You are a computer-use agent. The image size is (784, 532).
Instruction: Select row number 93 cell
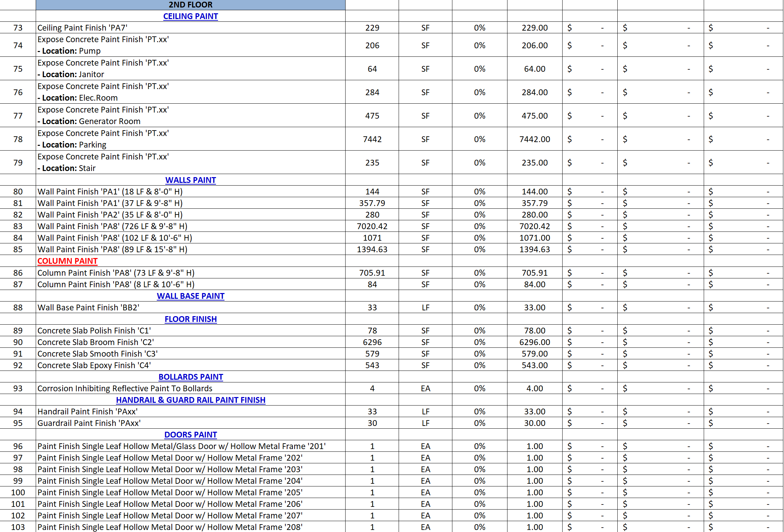point(18,389)
